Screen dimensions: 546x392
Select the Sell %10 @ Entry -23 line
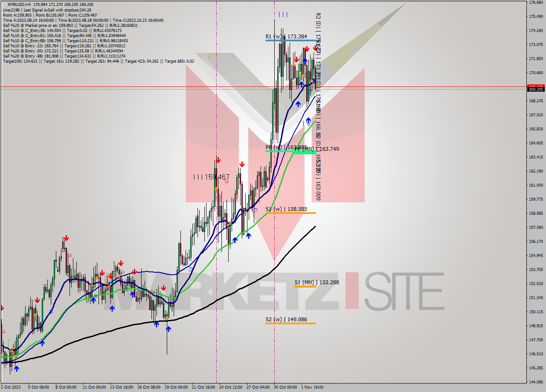[64, 46]
